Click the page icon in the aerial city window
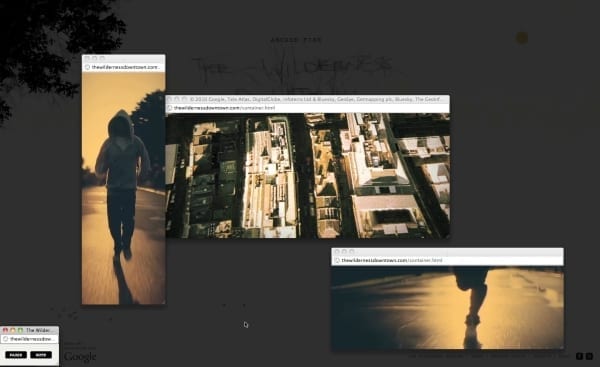The image size is (600, 367). (170, 108)
